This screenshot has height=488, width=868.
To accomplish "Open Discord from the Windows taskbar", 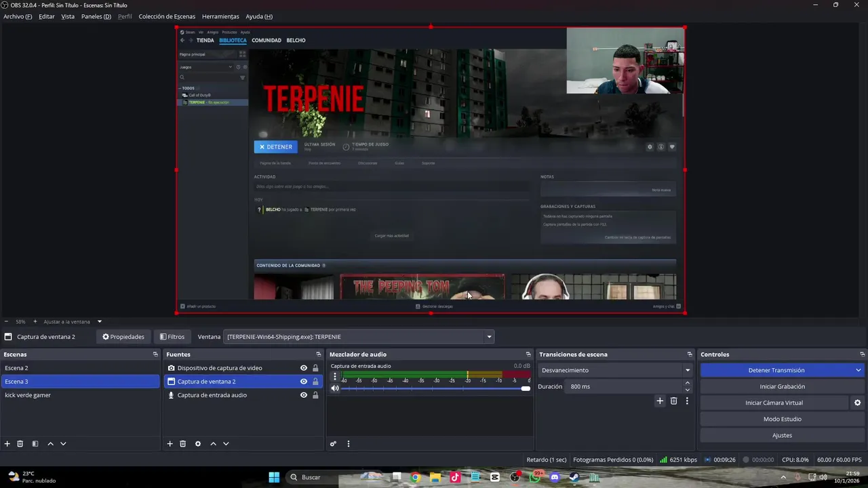I will (x=555, y=477).
